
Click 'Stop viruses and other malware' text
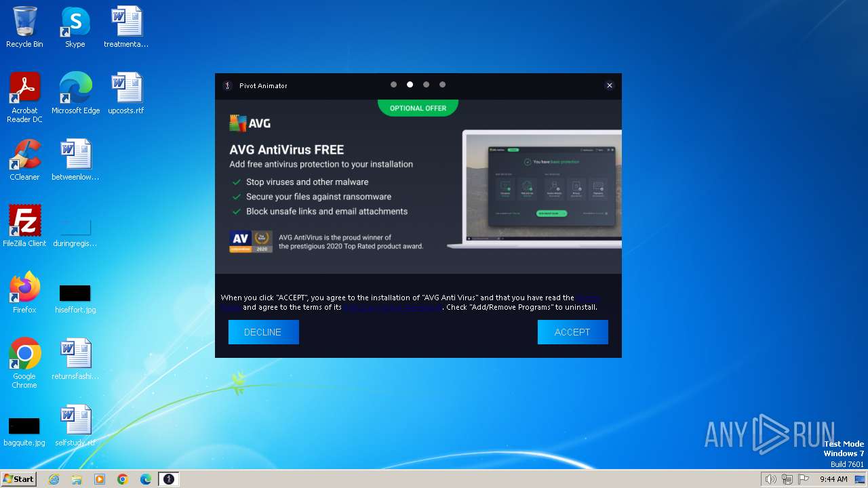pos(307,182)
